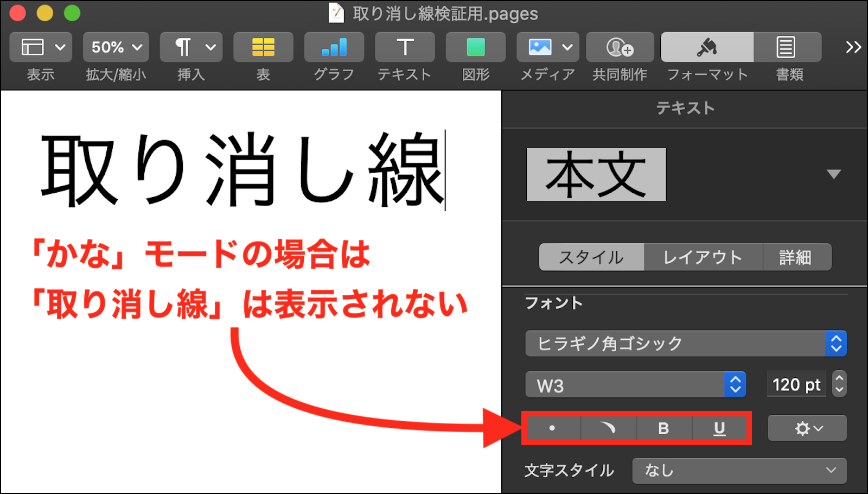Show more toolbar items with double chevron
Viewport: 868px width, 494px height.
(x=853, y=47)
